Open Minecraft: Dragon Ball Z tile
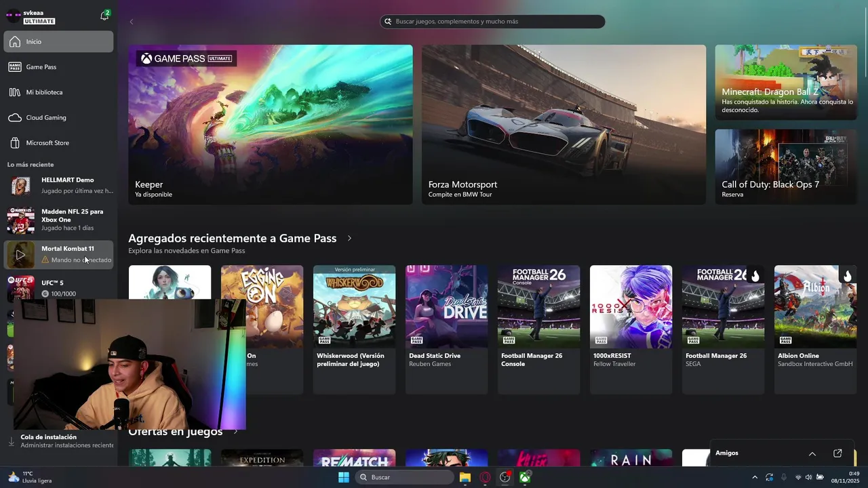Screen dimensions: 868x488 pos(786,83)
